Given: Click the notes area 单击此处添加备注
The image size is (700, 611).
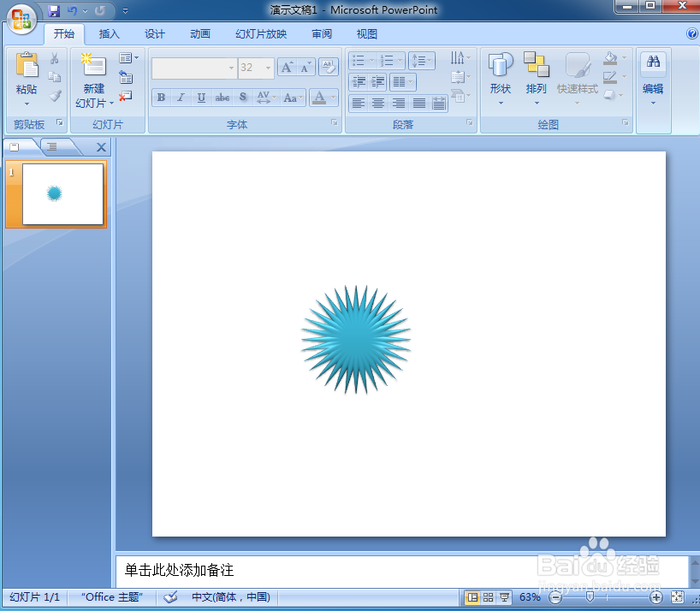Looking at the screenshot, I should [x=179, y=570].
